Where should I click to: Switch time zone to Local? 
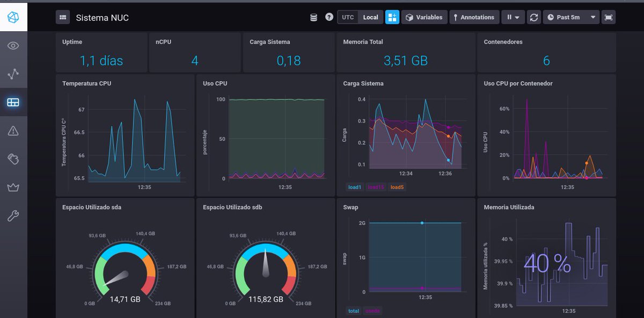click(x=370, y=17)
